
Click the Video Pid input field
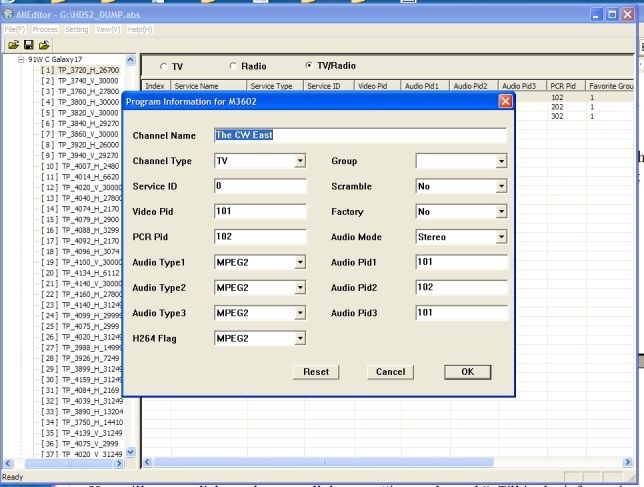click(260, 211)
